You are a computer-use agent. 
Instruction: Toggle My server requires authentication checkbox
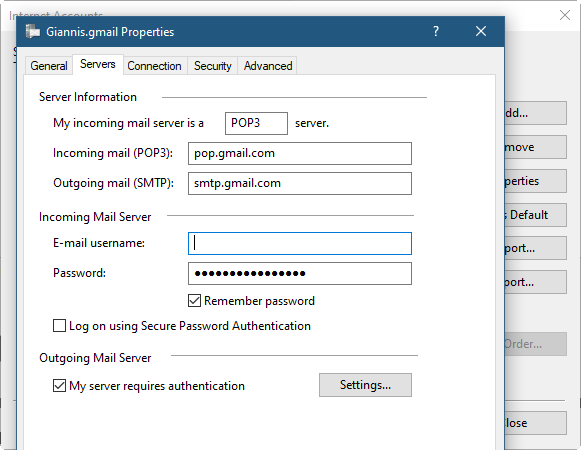tap(59, 386)
